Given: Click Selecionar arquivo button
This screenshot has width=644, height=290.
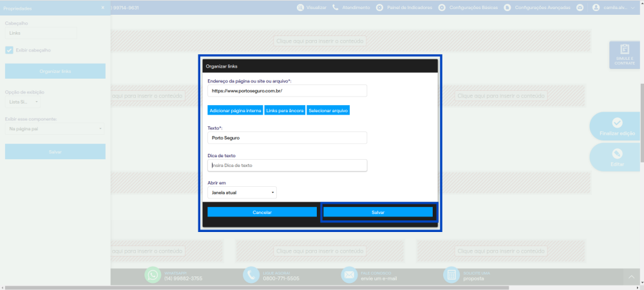Looking at the screenshot, I should coord(328,110).
